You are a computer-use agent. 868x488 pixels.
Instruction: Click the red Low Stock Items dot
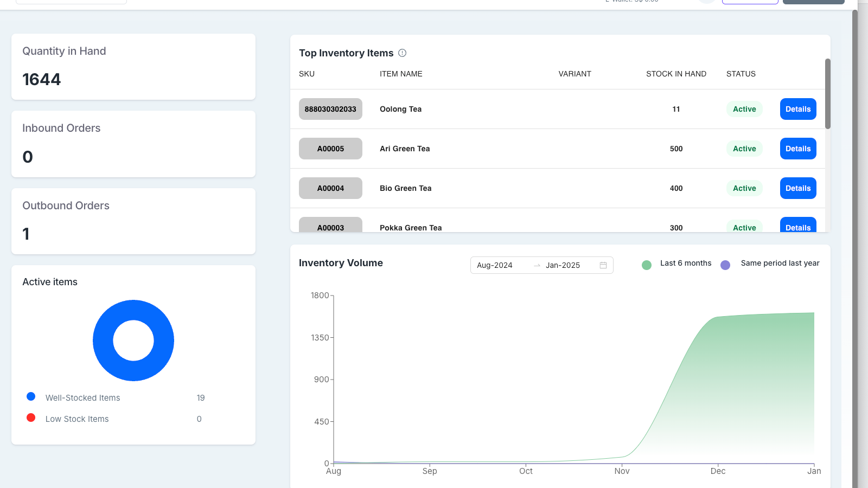[31, 418]
